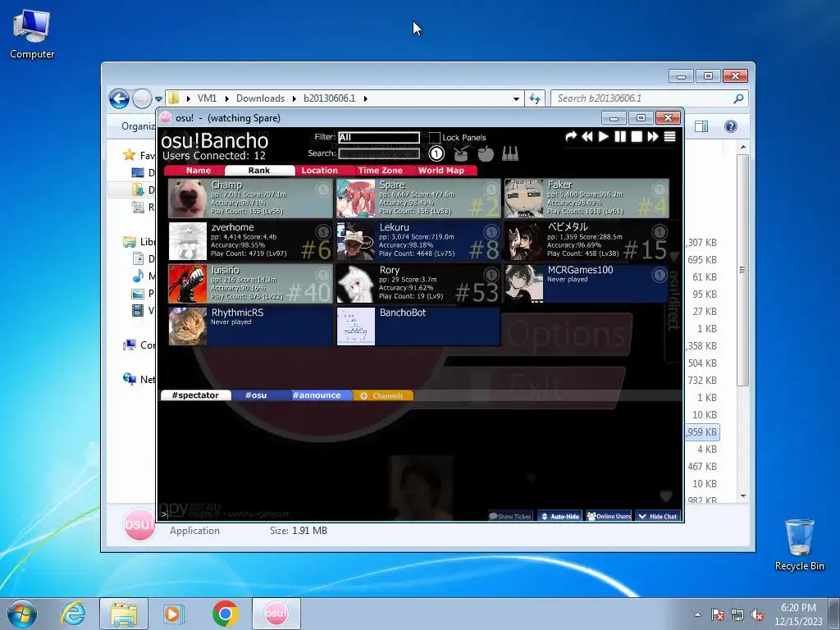Image resolution: width=840 pixels, height=630 pixels.
Task: Click the Action Center flag in tray
Action: pos(718,615)
